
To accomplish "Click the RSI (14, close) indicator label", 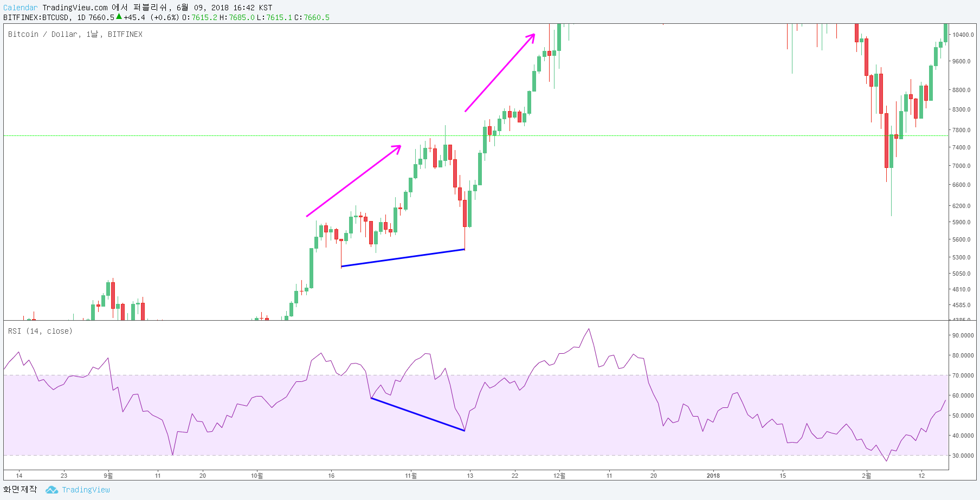I will tap(40, 331).
